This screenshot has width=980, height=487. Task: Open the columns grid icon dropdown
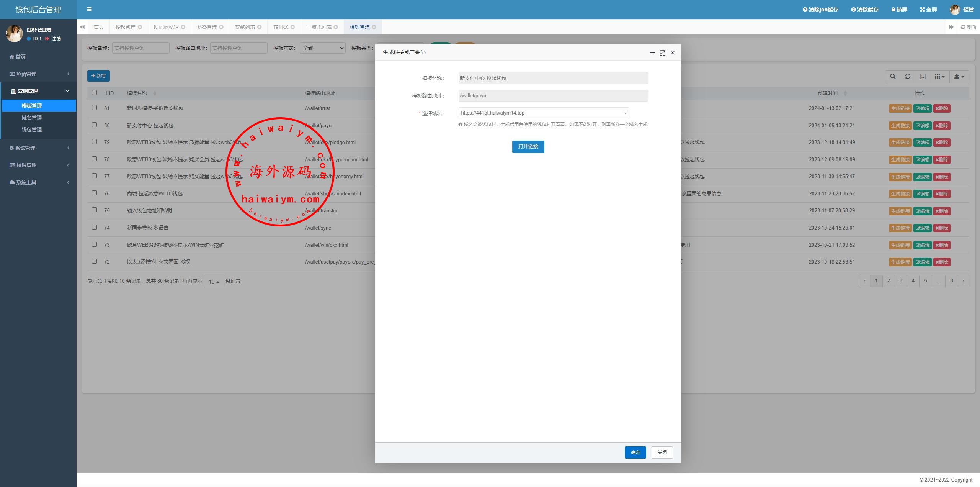click(x=939, y=76)
